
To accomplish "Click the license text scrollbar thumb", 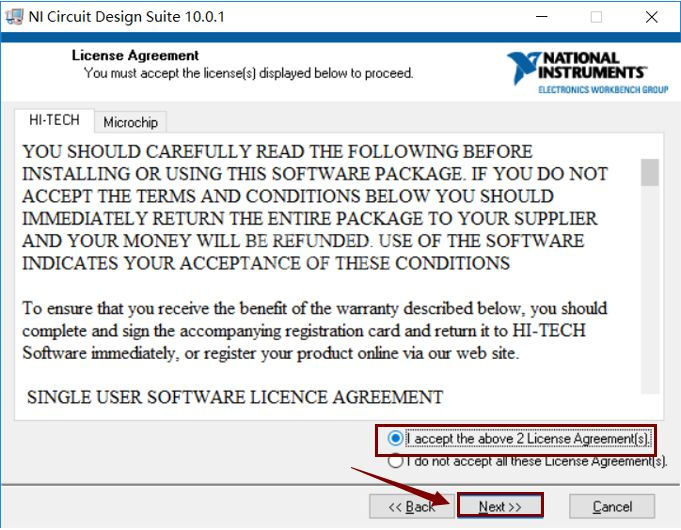I will 650,172.
